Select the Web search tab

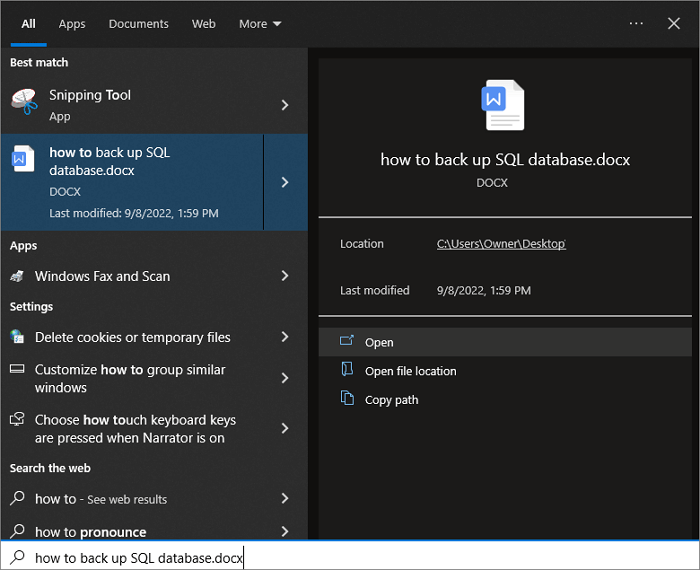click(204, 24)
